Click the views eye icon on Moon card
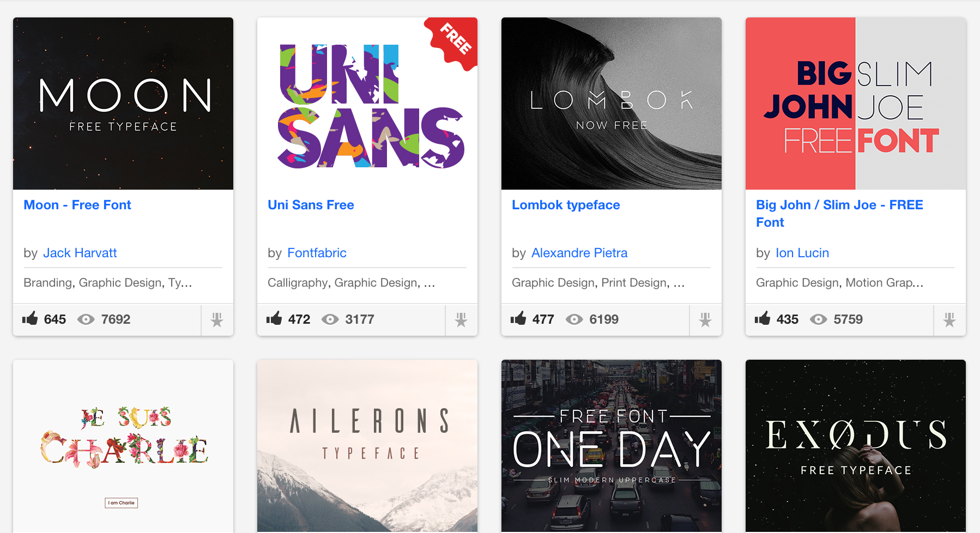Viewport: 980px width, 533px height. pyautogui.click(x=86, y=319)
